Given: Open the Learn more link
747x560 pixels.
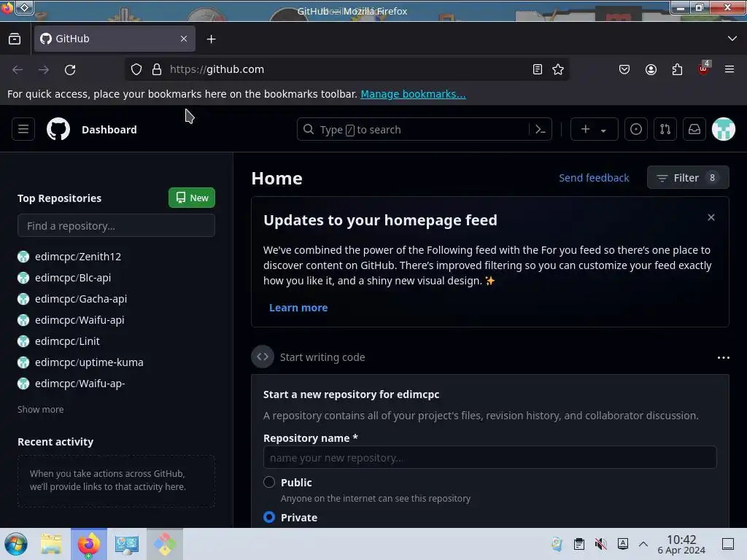Looking at the screenshot, I should (298, 308).
